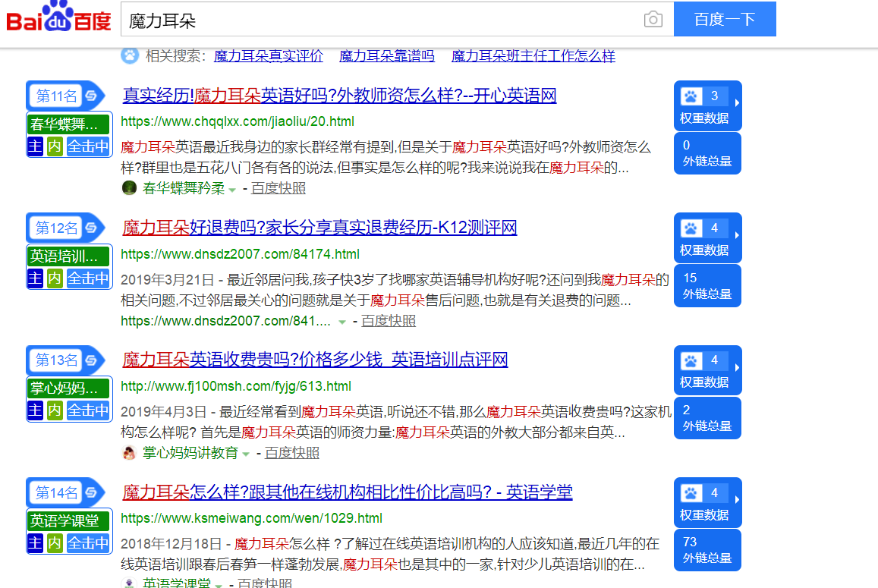Click the 内 tag under 英语培训 label
The width and height of the screenshot is (878, 588).
[55, 278]
